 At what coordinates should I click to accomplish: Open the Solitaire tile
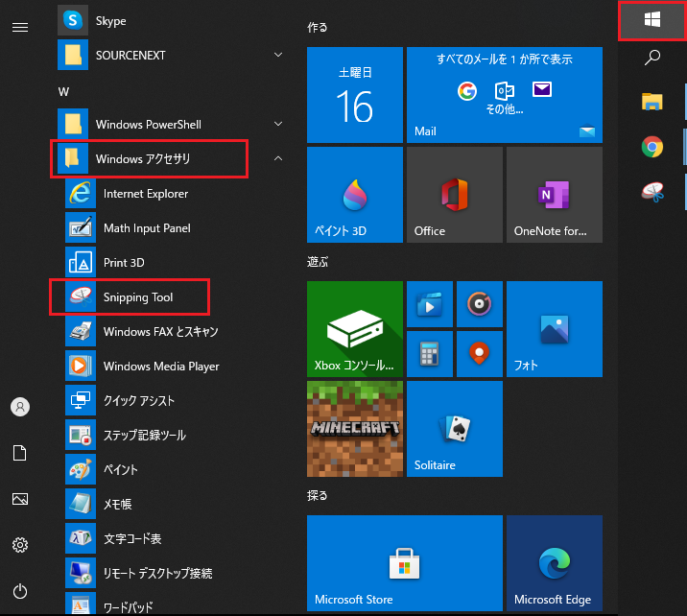coord(455,429)
